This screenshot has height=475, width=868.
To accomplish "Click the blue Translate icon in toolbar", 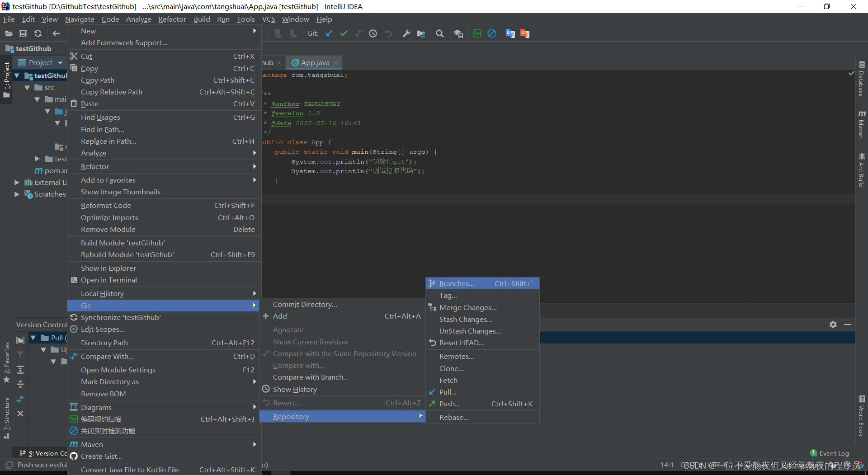I will click(x=510, y=33).
